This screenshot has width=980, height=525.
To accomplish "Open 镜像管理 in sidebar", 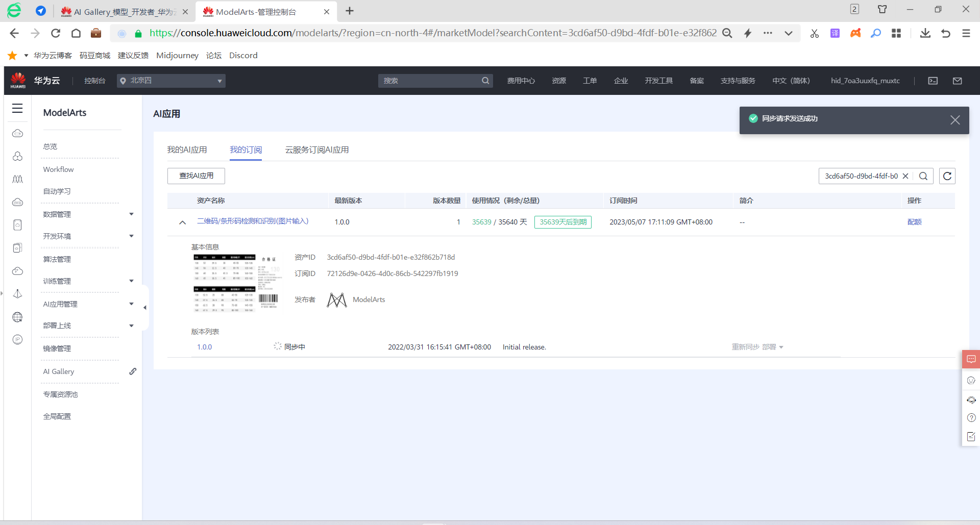I will tap(57, 348).
